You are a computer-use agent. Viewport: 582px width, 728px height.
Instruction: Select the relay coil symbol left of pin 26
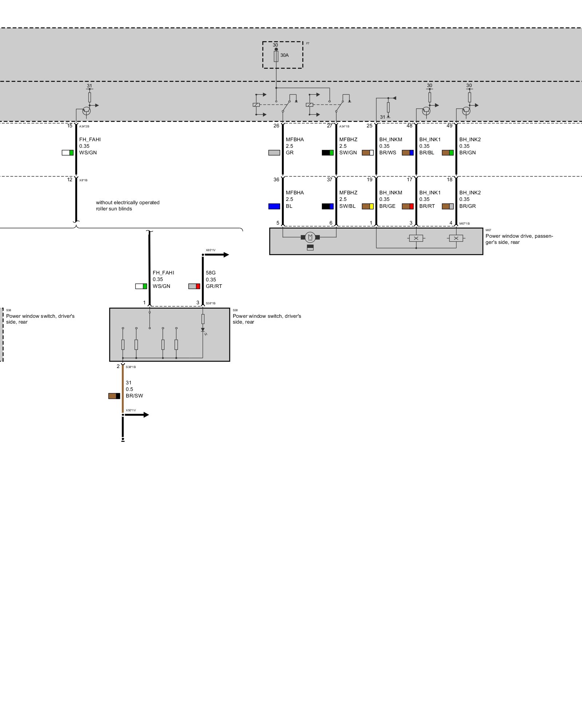coord(256,105)
